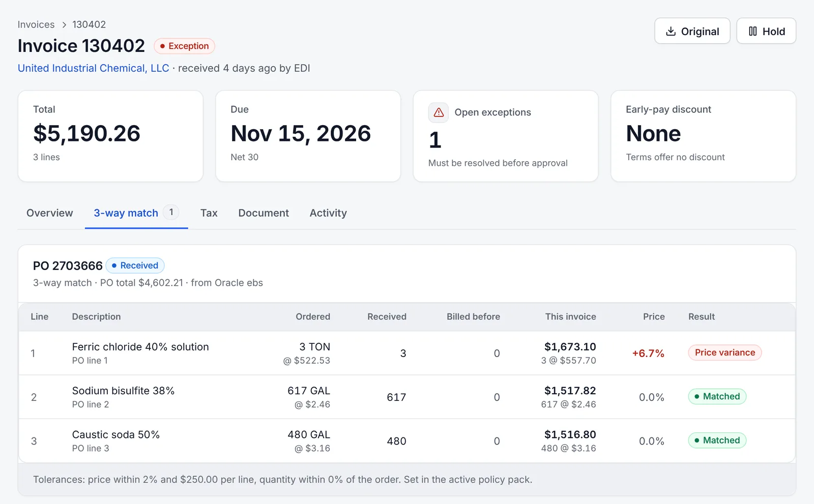
Task: Click Matched badge for Caustic soda row
Action: click(x=717, y=440)
